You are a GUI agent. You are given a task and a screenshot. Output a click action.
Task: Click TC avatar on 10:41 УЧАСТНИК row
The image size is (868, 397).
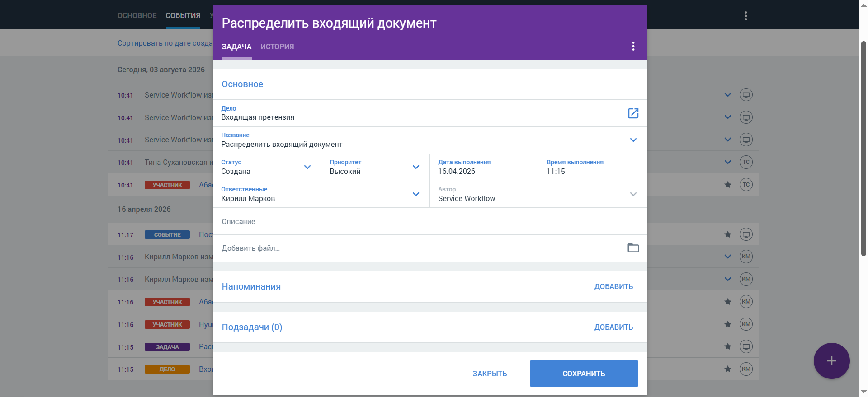click(746, 184)
